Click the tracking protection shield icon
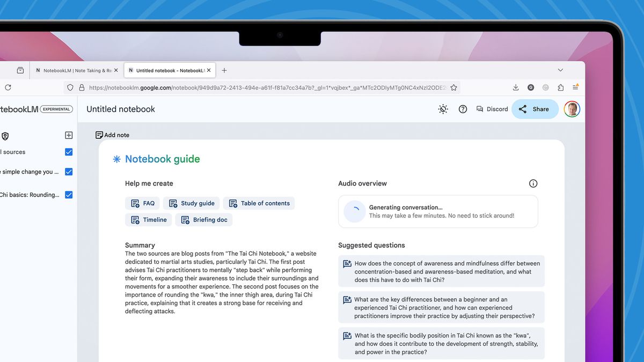This screenshot has width=644, height=362. 70,87
